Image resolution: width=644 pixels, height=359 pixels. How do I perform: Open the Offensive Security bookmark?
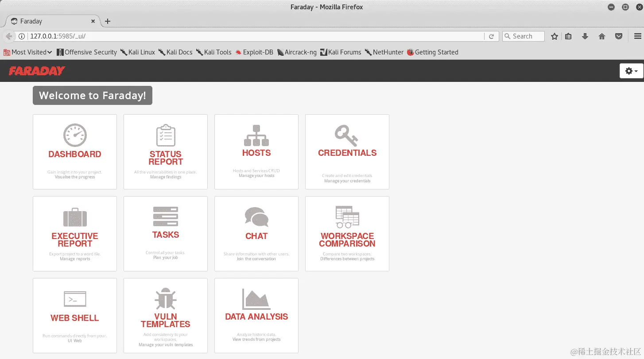pyautogui.click(x=87, y=52)
